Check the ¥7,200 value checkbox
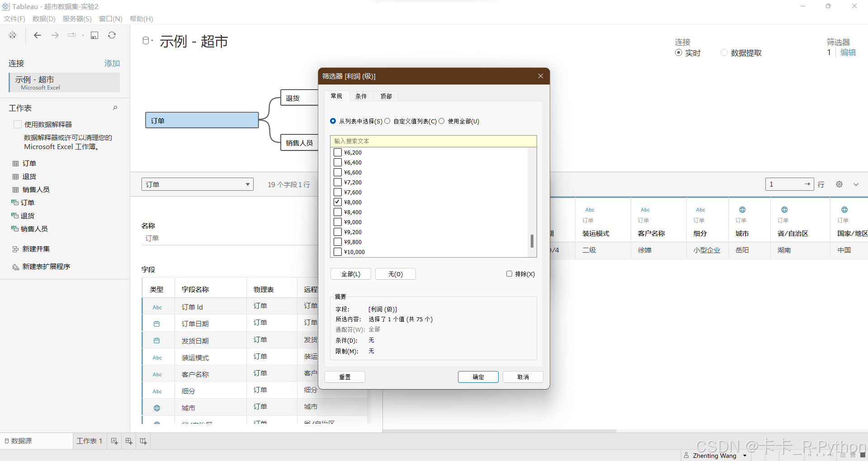The height and width of the screenshot is (461, 868). tap(338, 182)
